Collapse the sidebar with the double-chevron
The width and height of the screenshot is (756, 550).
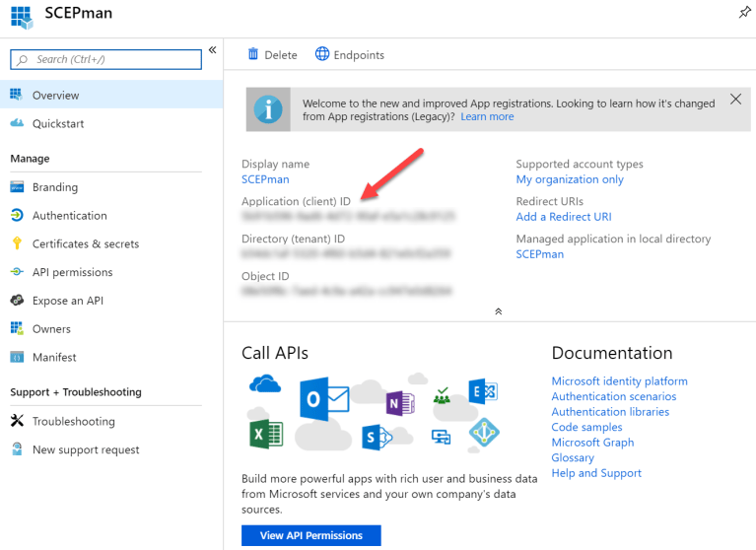click(x=212, y=49)
